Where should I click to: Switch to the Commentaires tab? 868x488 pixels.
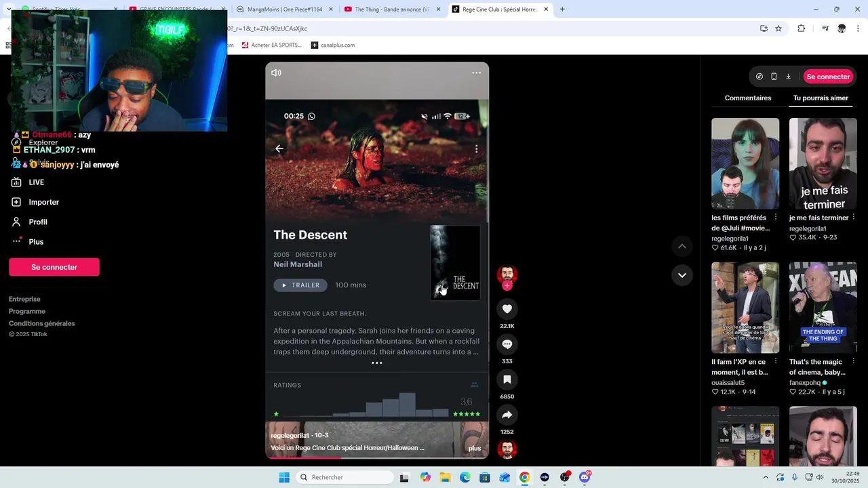click(748, 98)
